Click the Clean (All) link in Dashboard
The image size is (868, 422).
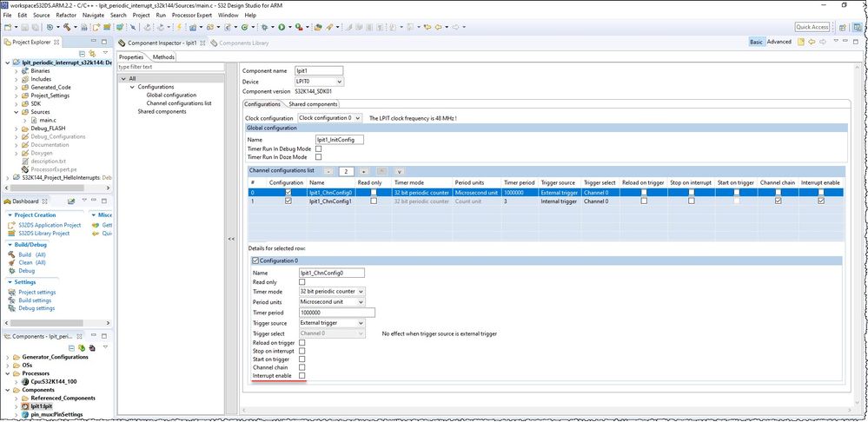tap(32, 263)
